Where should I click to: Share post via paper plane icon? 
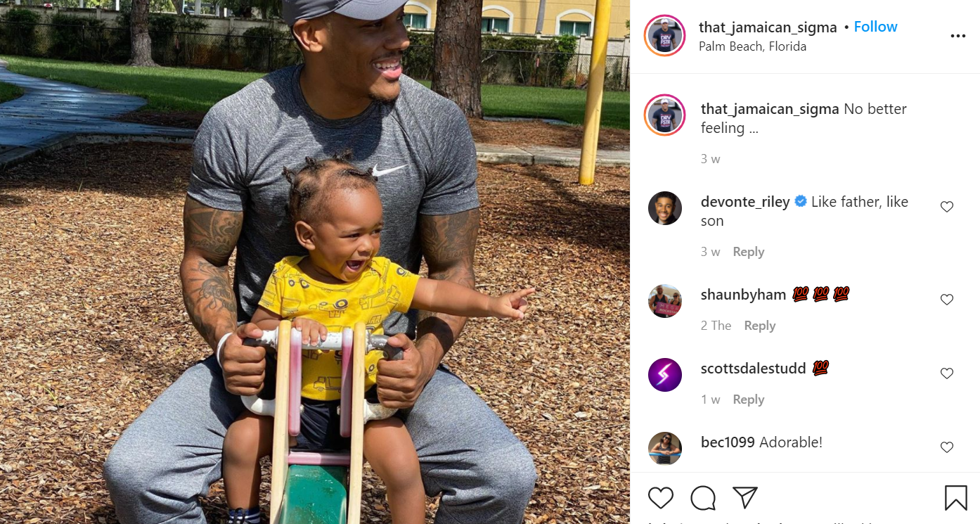(x=745, y=498)
